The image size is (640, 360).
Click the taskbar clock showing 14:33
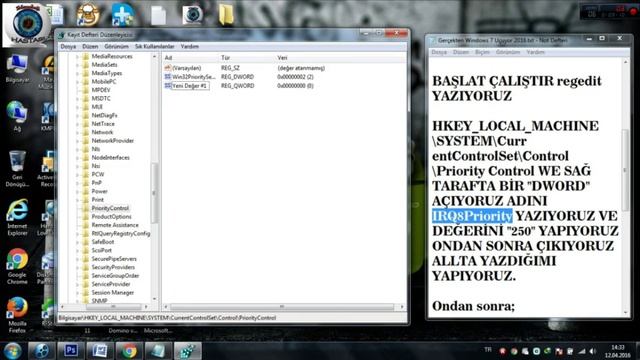(x=618, y=351)
